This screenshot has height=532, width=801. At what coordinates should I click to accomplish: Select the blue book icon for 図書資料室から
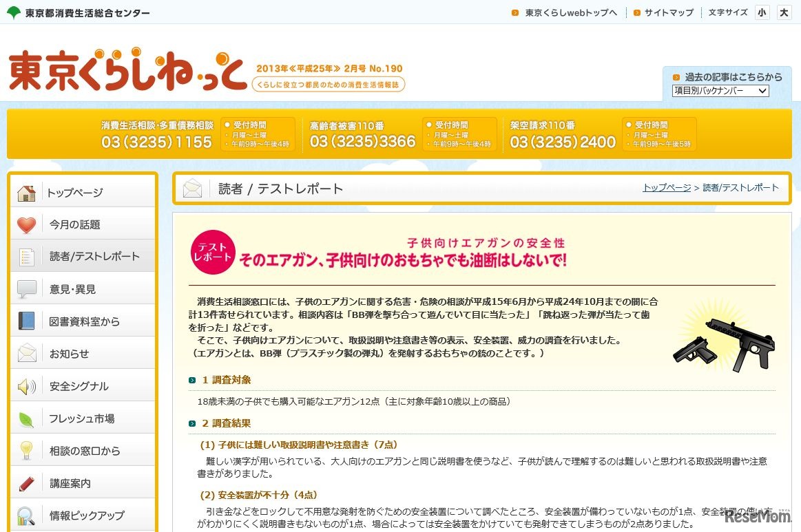25,320
